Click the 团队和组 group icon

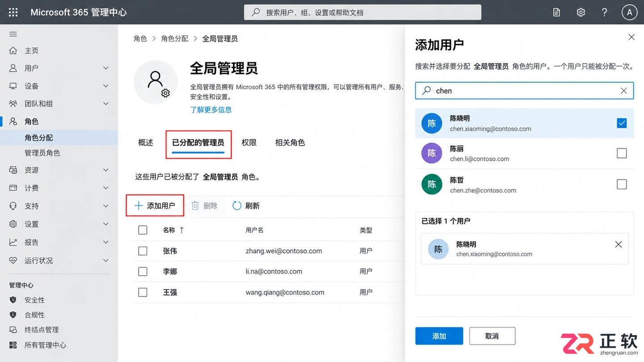[x=13, y=104]
